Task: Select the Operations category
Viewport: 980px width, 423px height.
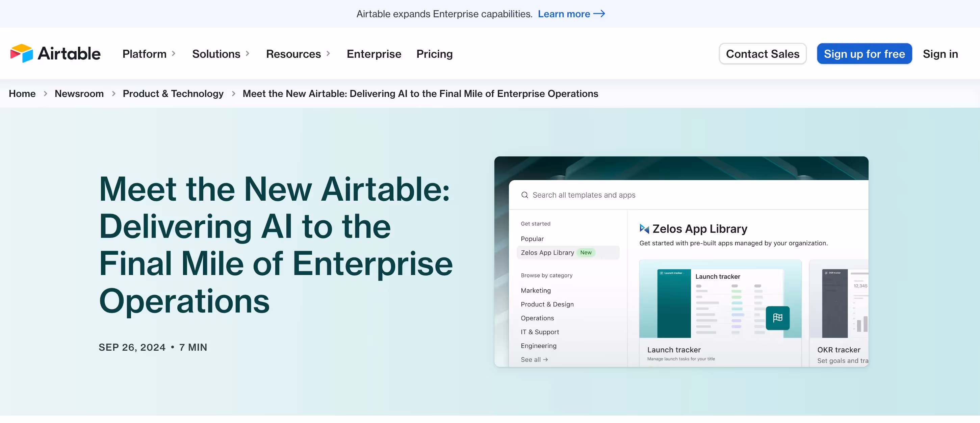Action: [x=537, y=318]
